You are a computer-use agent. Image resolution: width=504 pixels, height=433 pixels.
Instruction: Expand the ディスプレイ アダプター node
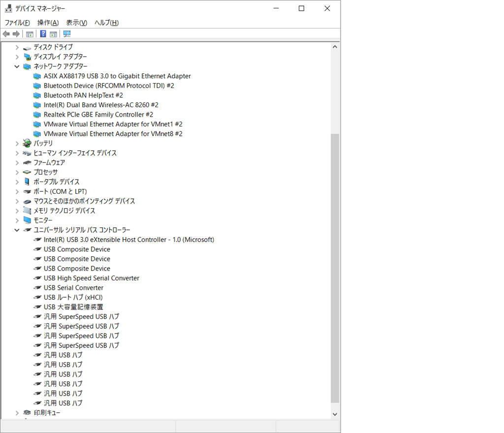point(17,57)
